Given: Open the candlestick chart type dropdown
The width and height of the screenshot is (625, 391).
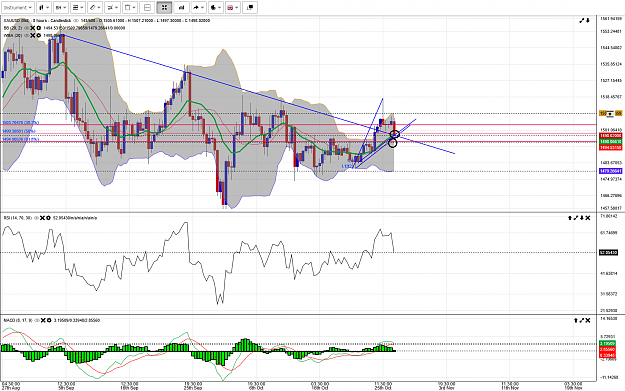Looking at the screenshot, I should click(44, 7).
